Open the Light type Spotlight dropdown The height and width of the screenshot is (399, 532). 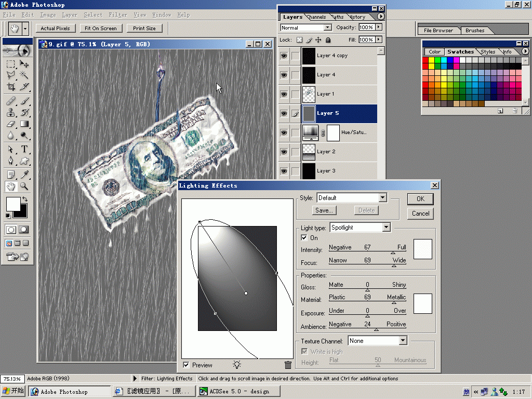click(387, 228)
